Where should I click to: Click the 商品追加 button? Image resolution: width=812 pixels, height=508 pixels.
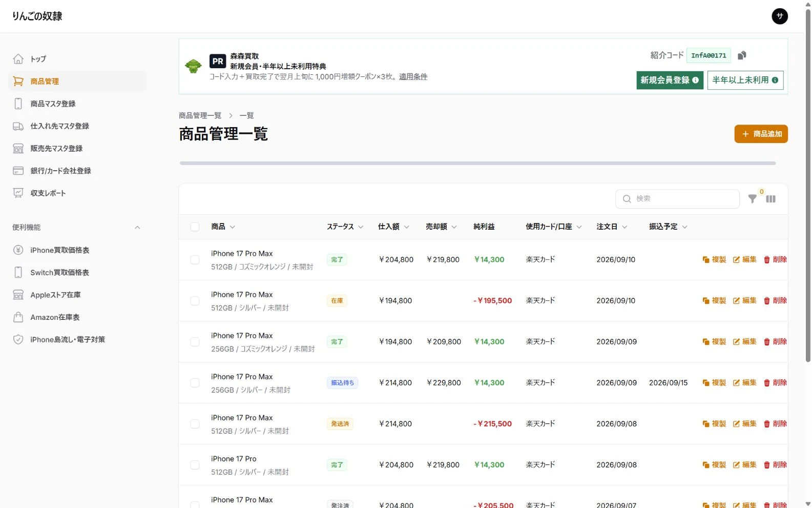pos(761,134)
